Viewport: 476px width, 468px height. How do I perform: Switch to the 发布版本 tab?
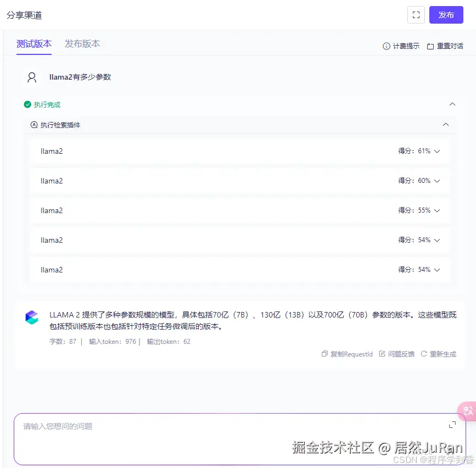(82, 44)
